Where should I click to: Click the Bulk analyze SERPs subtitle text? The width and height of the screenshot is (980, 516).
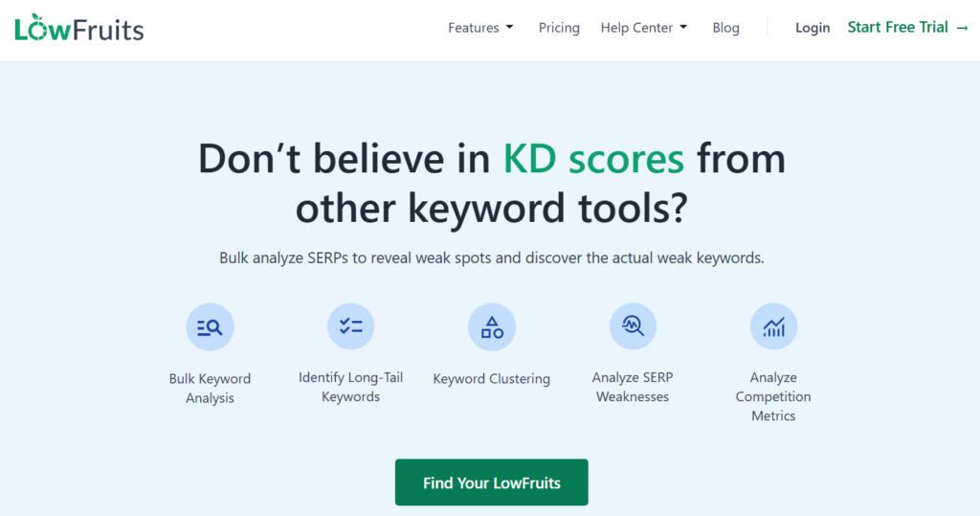coord(491,258)
